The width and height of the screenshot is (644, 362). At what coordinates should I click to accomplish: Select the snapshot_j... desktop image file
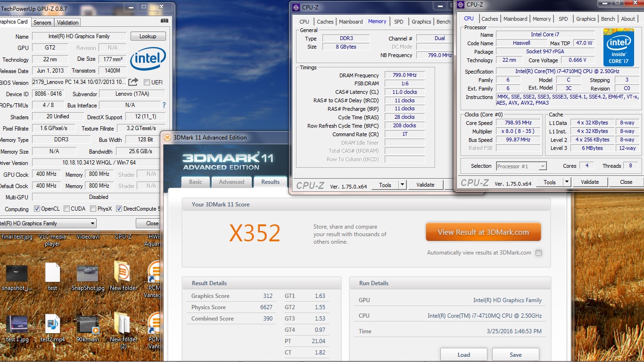tap(17, 277)
